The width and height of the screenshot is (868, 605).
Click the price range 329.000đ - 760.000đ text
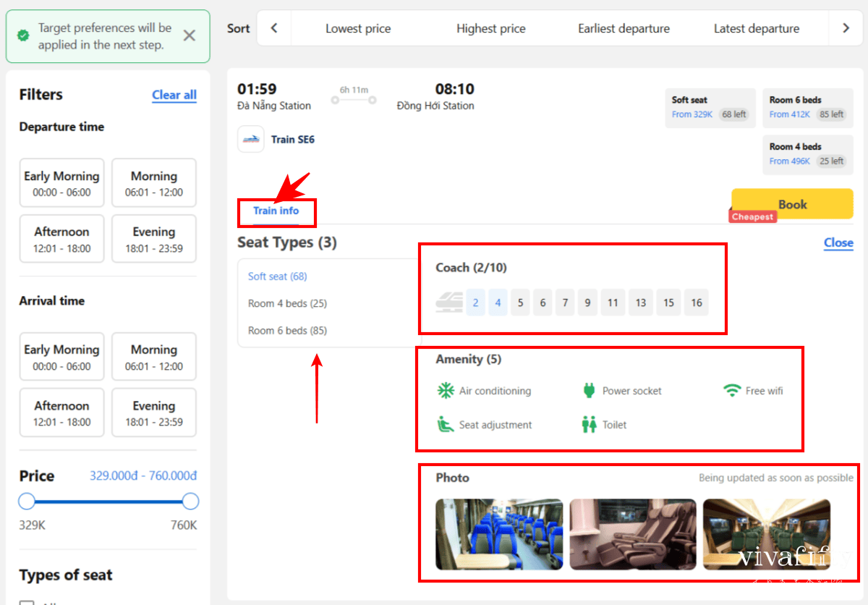[x=143, y=476]
